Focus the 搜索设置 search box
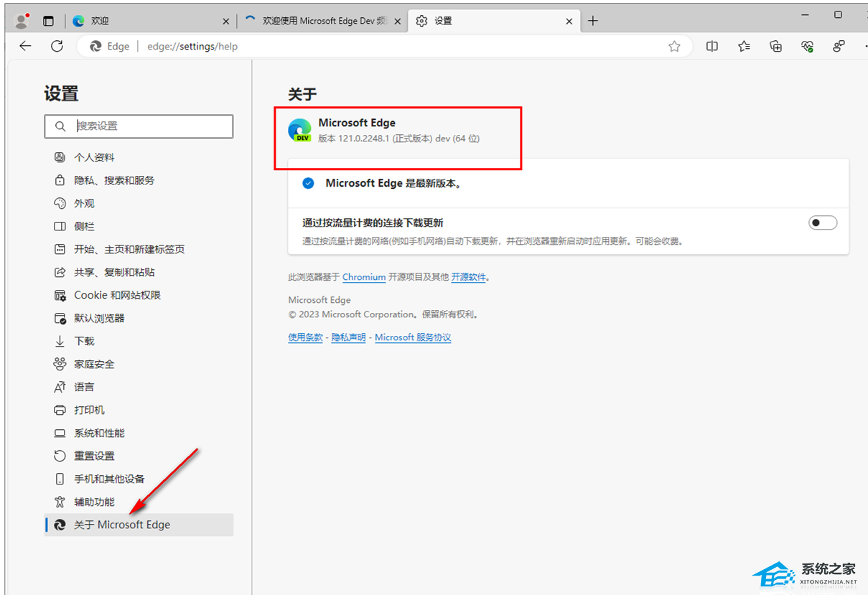868x595 pixels. click(x=139, y=126)
